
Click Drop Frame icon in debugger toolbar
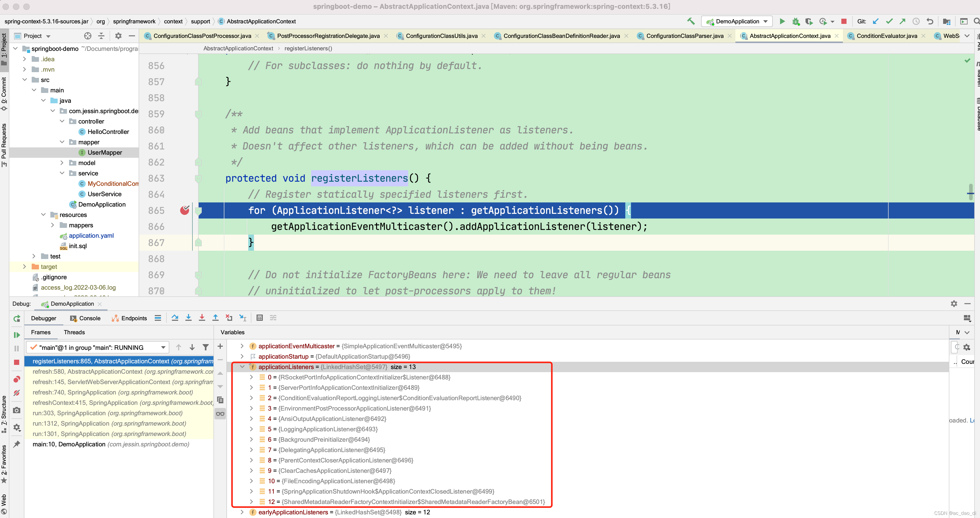pyautogui.click(x=229, y=318)
